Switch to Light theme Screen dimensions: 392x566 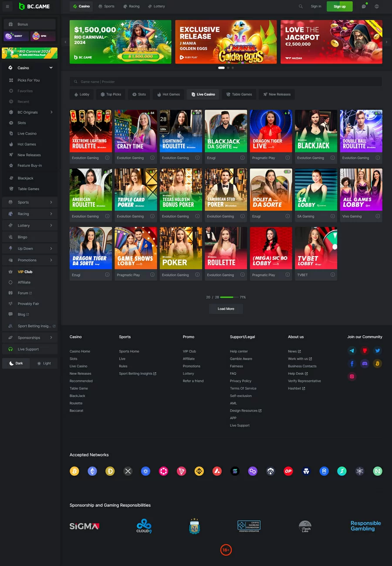pyautogui.click(x=44, y=363)
